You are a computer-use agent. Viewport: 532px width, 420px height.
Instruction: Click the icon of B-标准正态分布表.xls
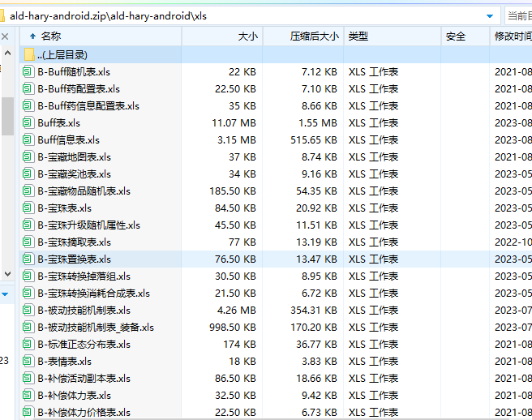29,344
